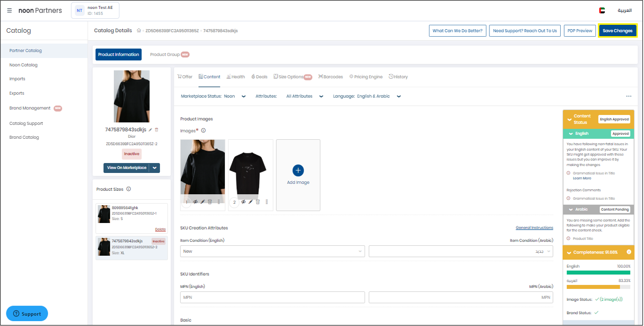
Task: Toggle visibility eye on product image 1
Action: coord(196,202)
